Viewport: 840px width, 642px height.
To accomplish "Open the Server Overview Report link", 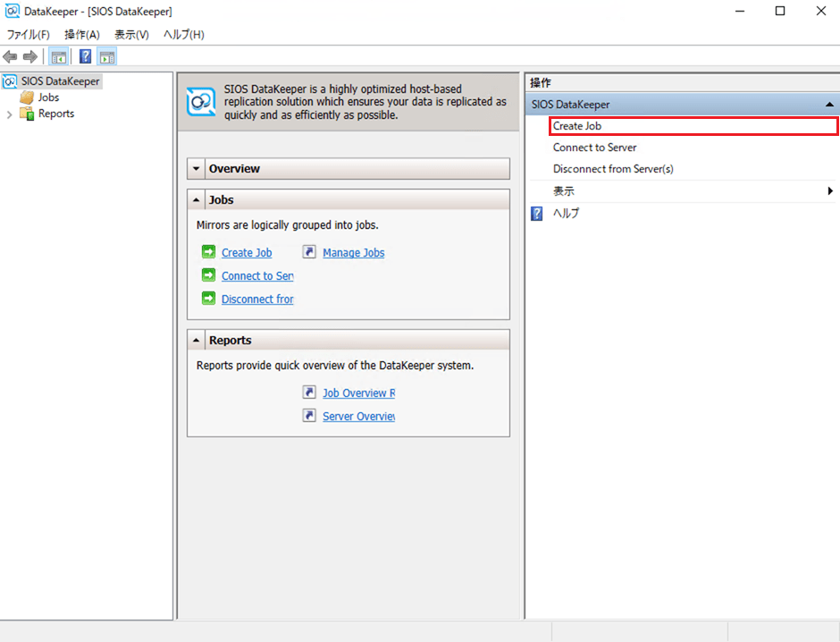I will 359,417.
